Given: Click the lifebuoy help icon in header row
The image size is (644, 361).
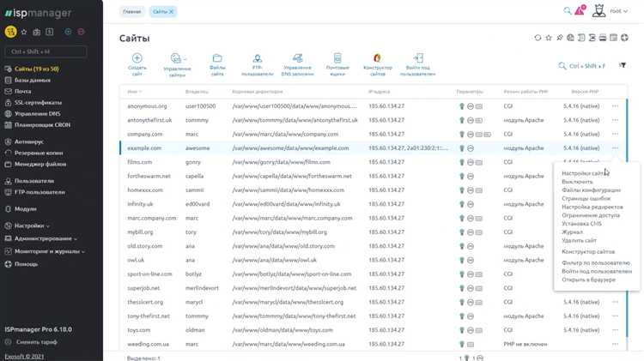Looking at the screenshot, I should (624, 38).
